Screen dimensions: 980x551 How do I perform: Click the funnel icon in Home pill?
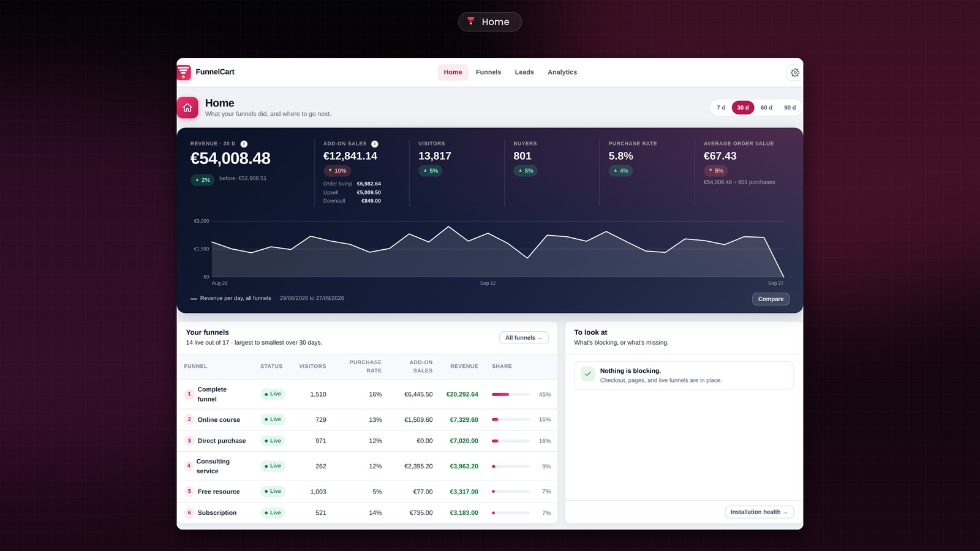coord(470,21)
